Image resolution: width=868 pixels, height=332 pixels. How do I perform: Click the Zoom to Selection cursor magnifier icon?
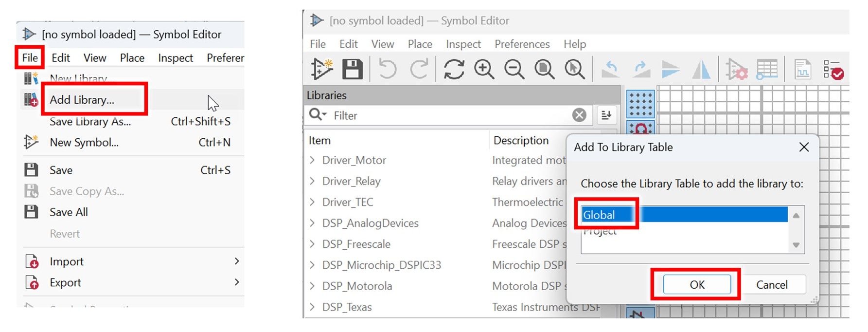pos(574,69)
